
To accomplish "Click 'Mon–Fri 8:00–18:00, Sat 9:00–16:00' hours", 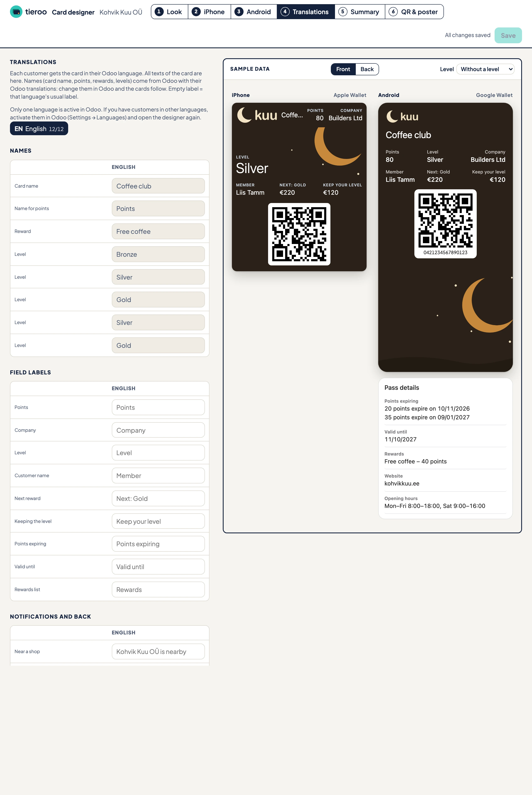I will click(x=435, y=506).
